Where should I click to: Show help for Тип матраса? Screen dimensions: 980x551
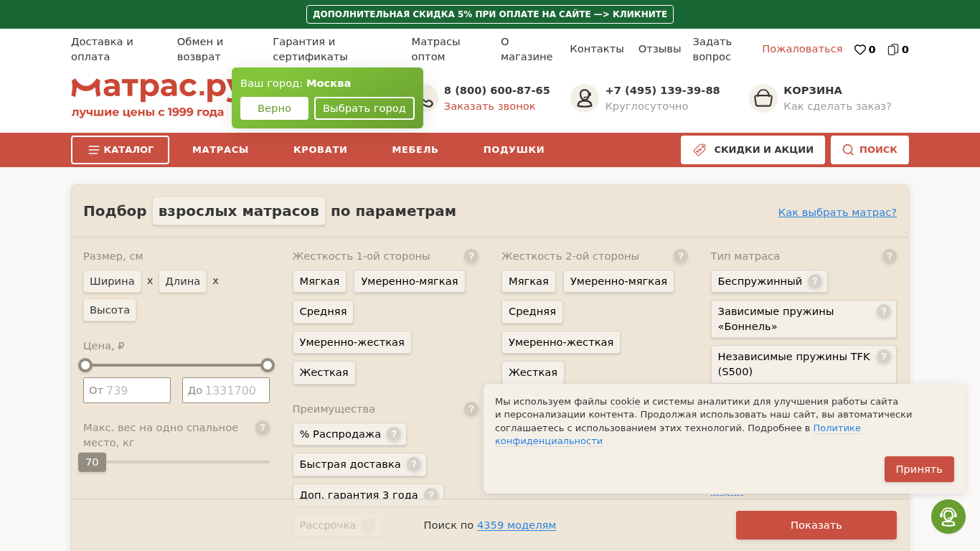pyautogui.click(x=890, y=256)
